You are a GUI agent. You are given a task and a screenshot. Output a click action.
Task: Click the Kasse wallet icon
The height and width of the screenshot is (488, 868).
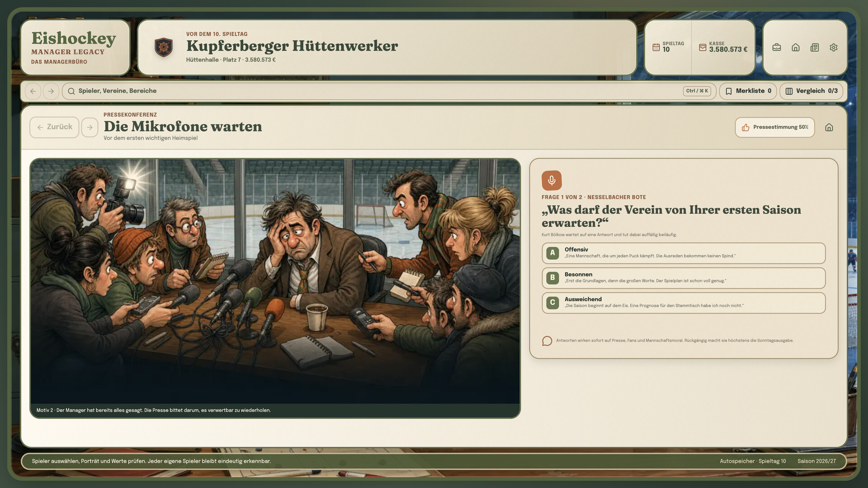tap(703, 47)
